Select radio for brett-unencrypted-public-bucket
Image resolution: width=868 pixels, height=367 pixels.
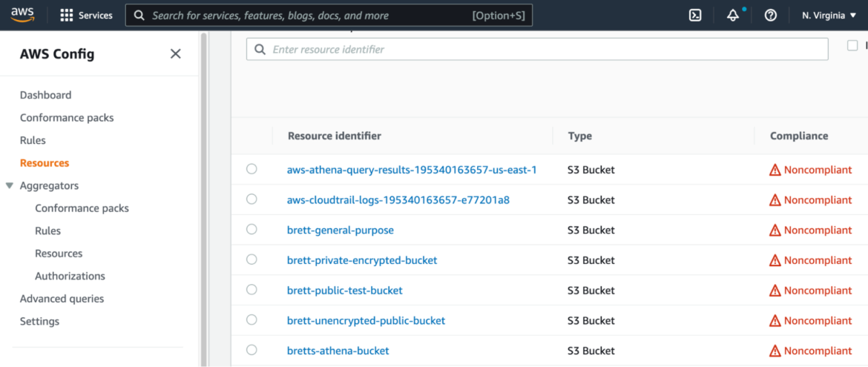point(252,320)
